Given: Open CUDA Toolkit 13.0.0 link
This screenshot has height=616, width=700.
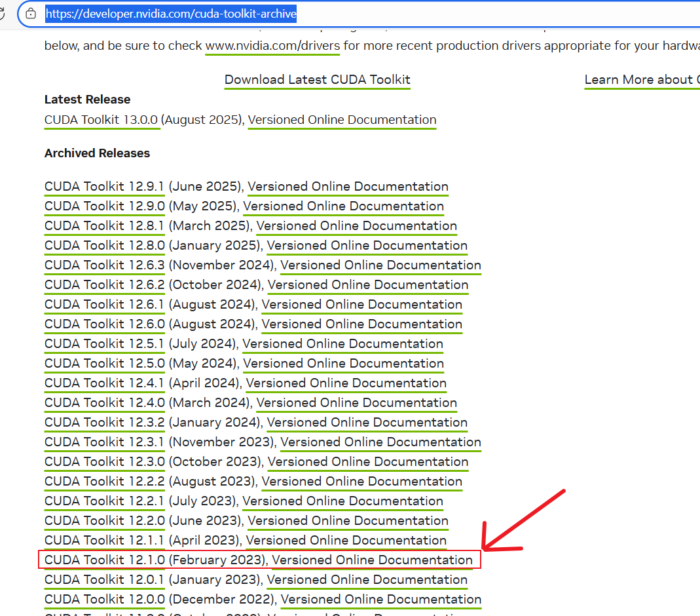Looking at the screenshot, I should (102, 120).
